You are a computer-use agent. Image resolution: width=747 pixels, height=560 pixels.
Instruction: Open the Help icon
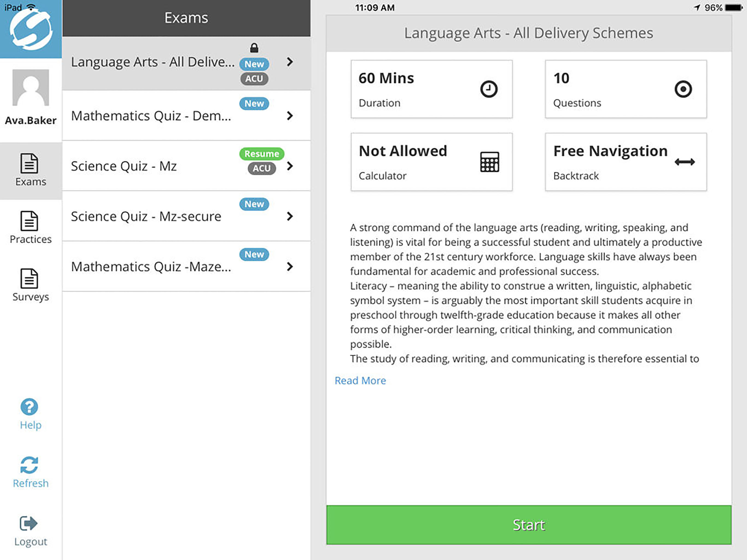coord(29,407)
